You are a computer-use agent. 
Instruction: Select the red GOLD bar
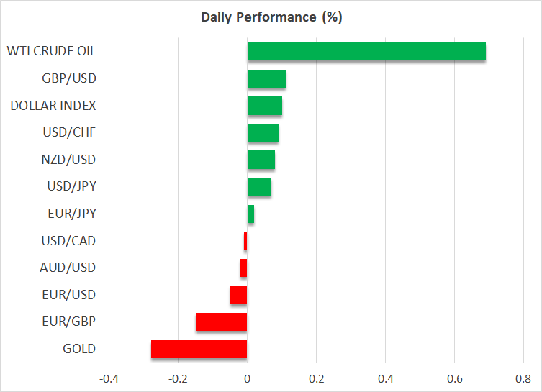click(x=199, y=349)
